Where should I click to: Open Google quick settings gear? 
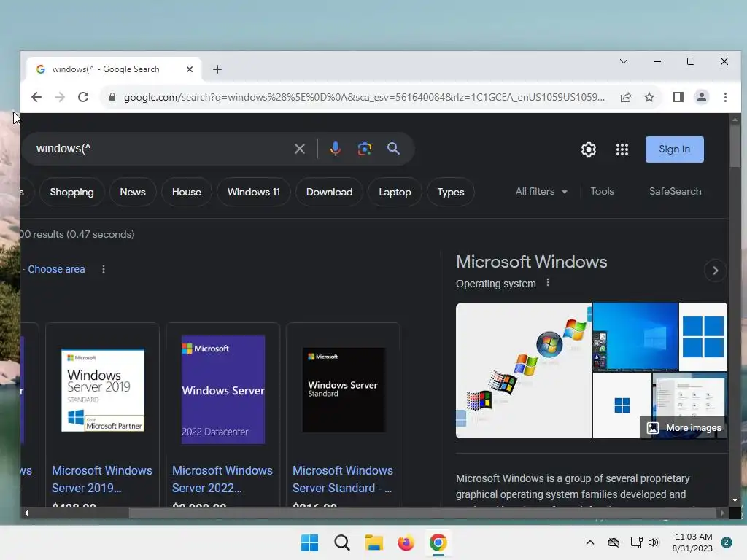589,149
